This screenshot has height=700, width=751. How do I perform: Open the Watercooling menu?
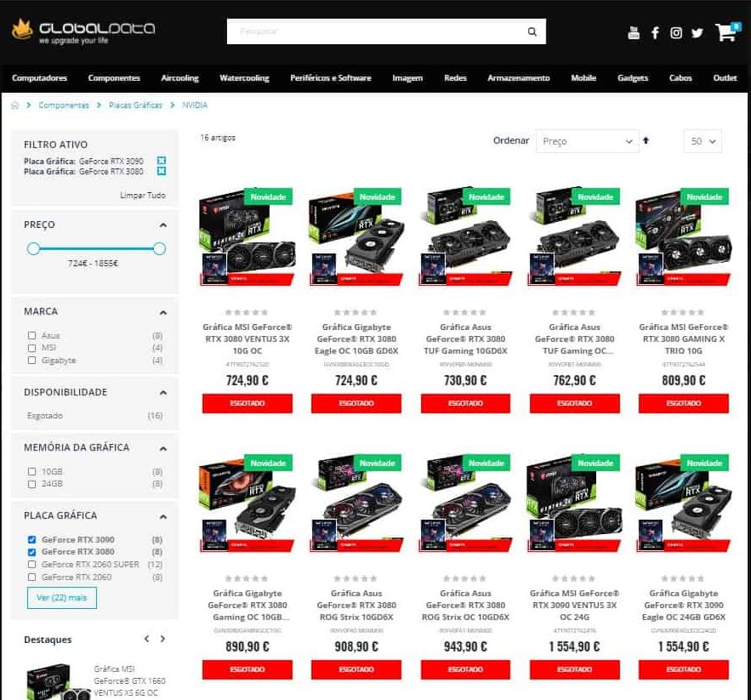(x=244, y=77)
